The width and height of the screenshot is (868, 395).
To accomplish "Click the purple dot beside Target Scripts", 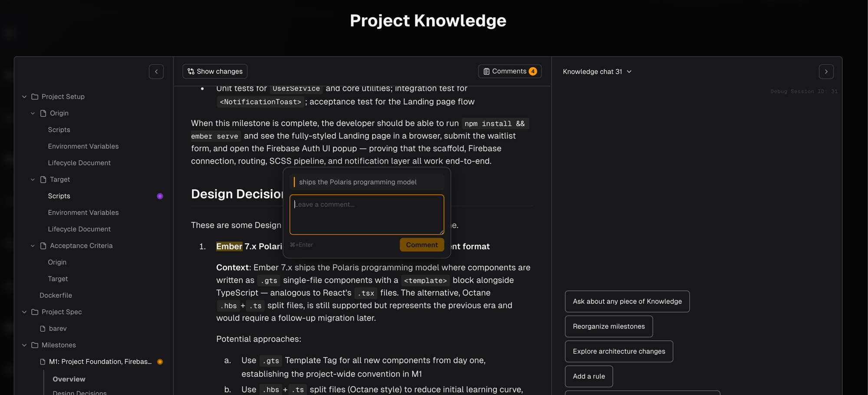I will click(x=160, y=196).
